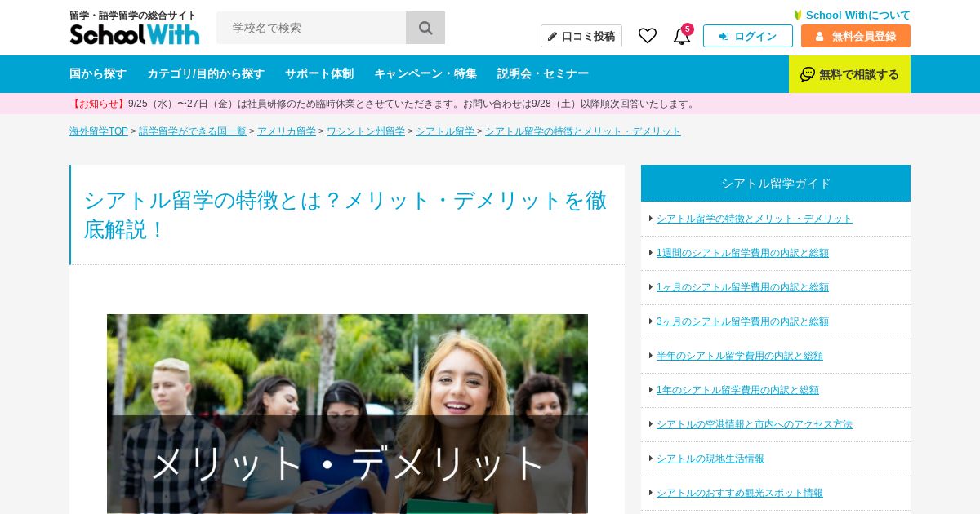Click the シアトル留学 breadcrumb

(445, 131)
